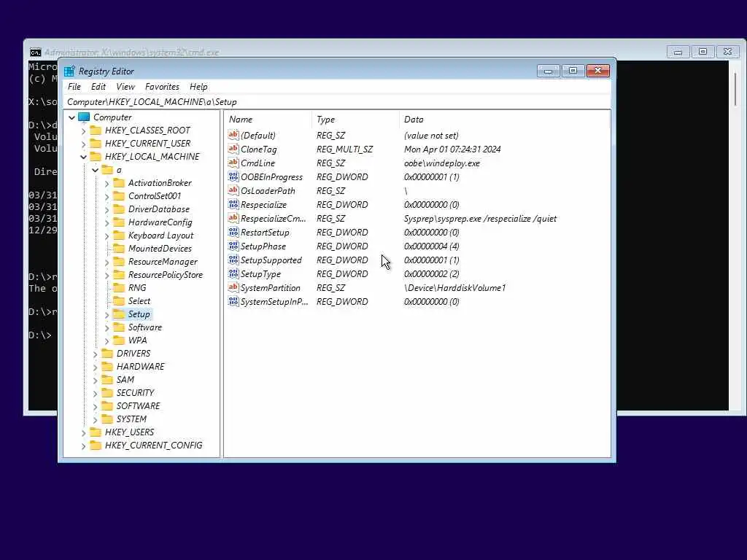Open the Help menu
The width and height of the screenshot is (747, 560).
[198, 87]
